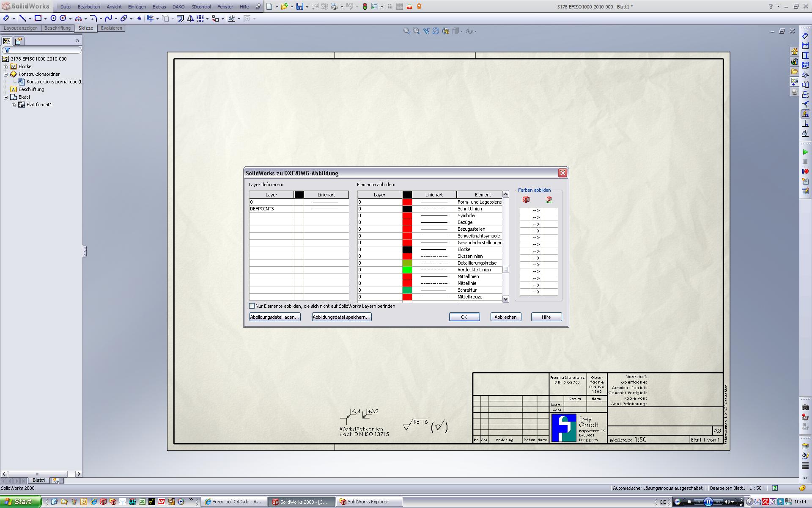Open the Einfügen menu
812x508 pixels.
click(137, 7)
